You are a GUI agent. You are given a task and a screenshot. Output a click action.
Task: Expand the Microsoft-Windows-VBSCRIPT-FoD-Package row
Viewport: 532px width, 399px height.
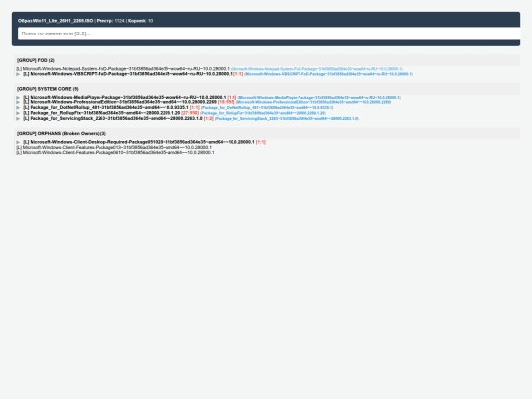[18, 74]
